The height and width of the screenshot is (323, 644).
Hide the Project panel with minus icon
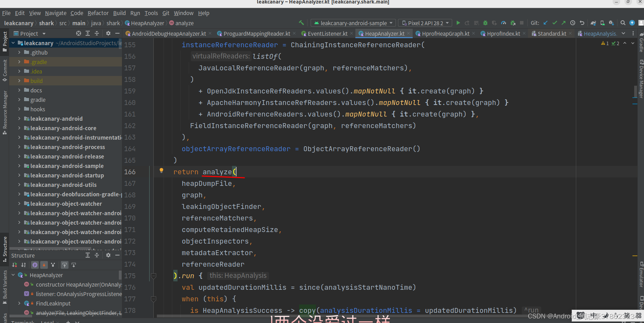[x=117, y=33]
